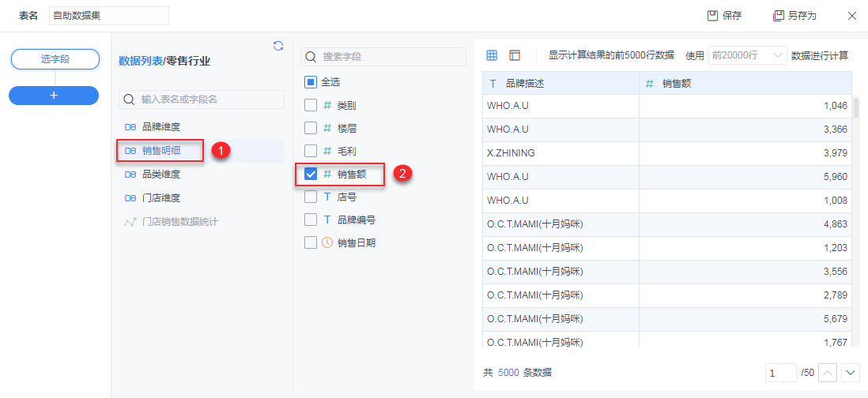Click the vertical scrollbar in data preview
The width and height of the screenshot is (868, 398).
(856, 108)
